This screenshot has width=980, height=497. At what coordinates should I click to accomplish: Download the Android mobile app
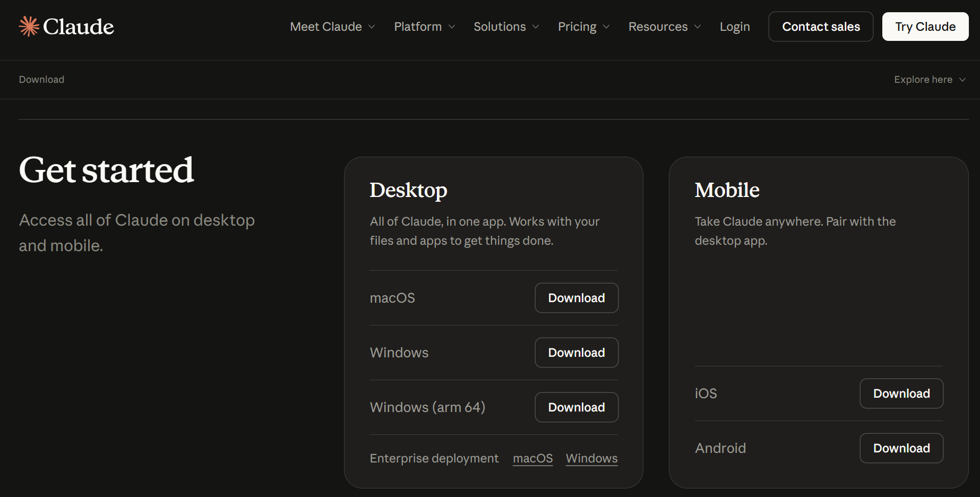[x=901, y=448]
